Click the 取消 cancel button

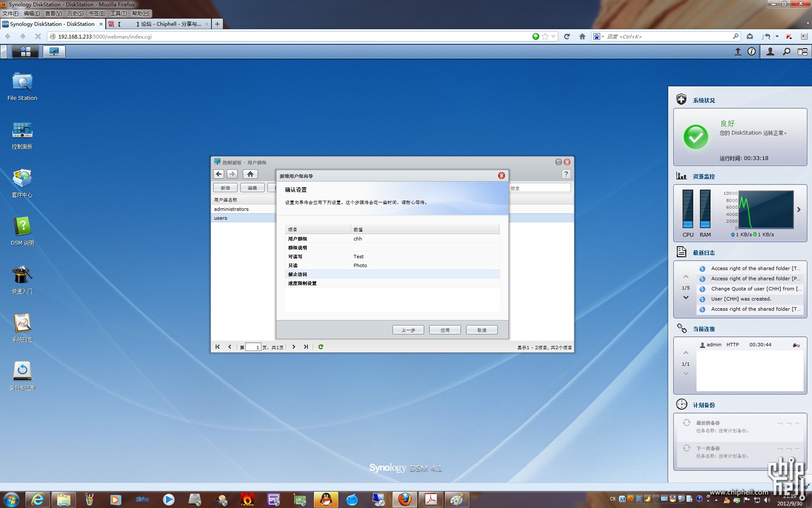click(x=482, y=330)
